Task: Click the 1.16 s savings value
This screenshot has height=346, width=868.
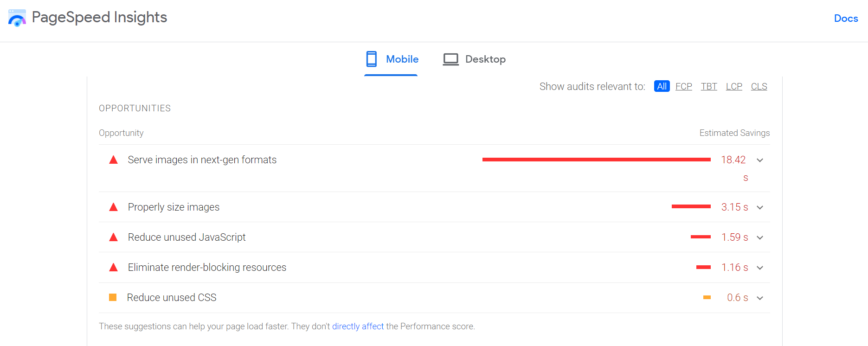Action: pyautogui.click(x=734, y=268)
